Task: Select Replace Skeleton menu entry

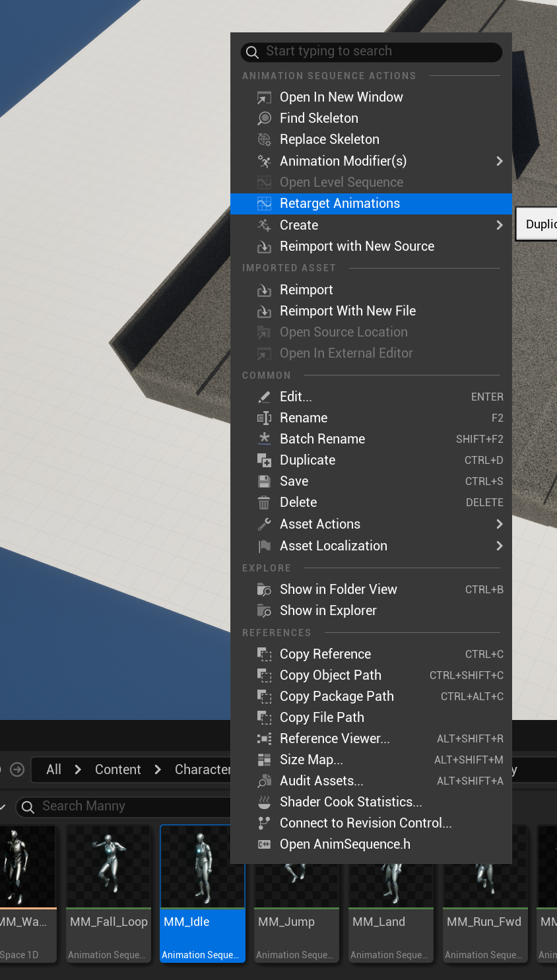Action: pos(371,139)
